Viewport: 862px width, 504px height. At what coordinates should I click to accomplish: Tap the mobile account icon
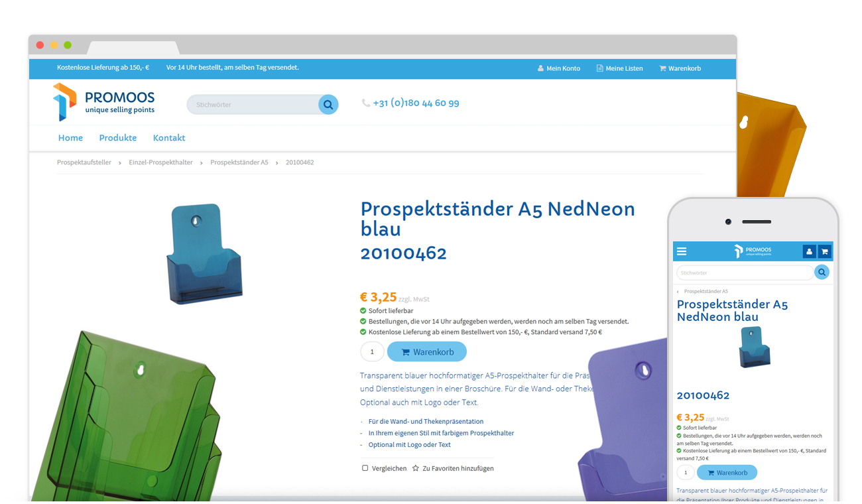click(809, 251)
